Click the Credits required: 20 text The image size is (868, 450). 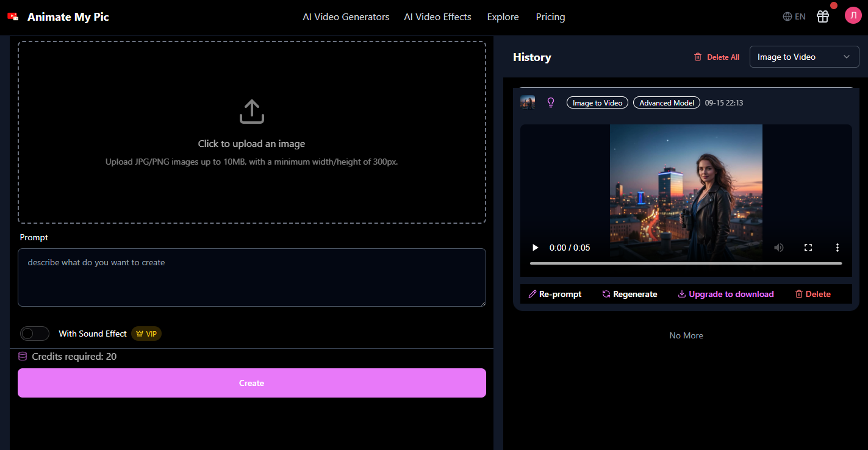pyautogui.click(x=74, y=357)
